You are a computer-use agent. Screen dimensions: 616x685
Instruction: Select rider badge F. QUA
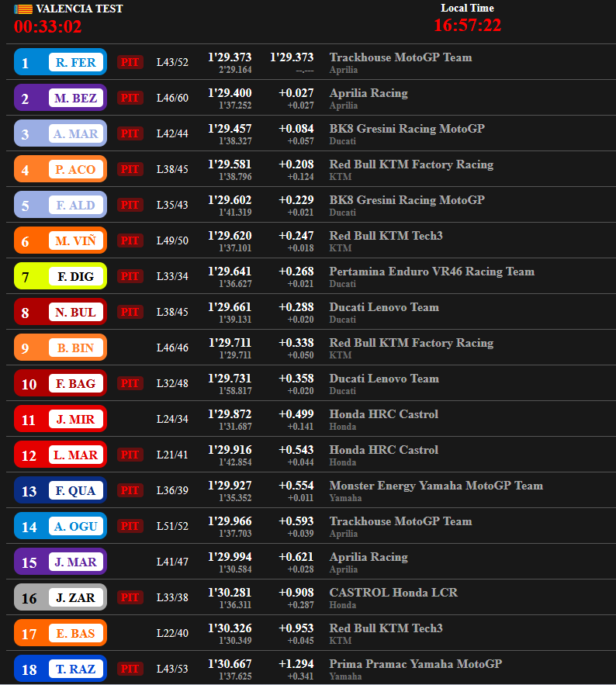tap(61, 490)
